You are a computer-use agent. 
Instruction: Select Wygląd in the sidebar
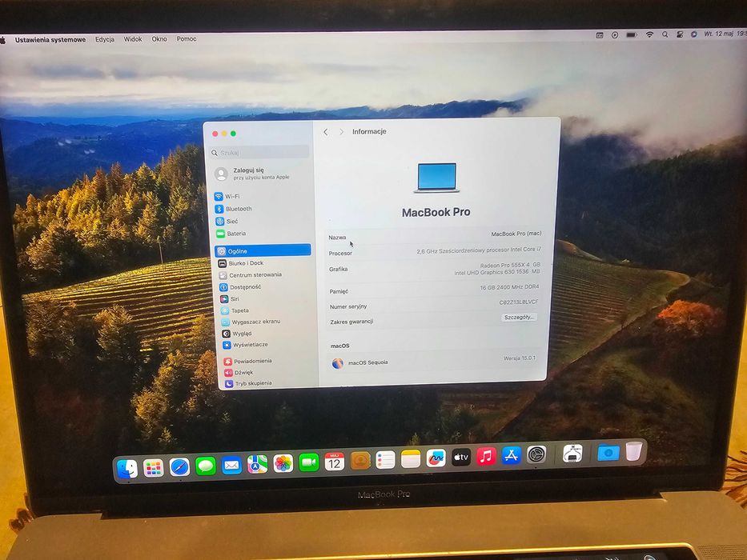[237, 334]
